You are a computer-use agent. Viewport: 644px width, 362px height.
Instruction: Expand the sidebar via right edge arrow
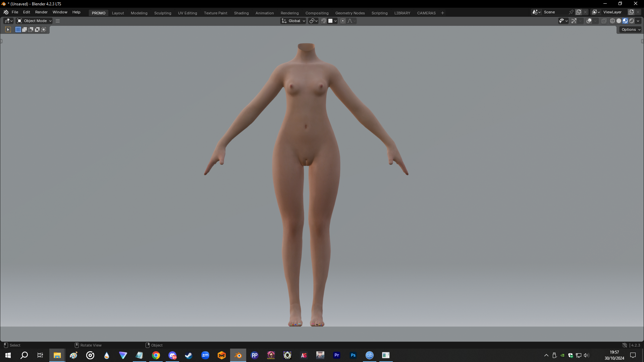pyautogui.click(x=642, y=42)
